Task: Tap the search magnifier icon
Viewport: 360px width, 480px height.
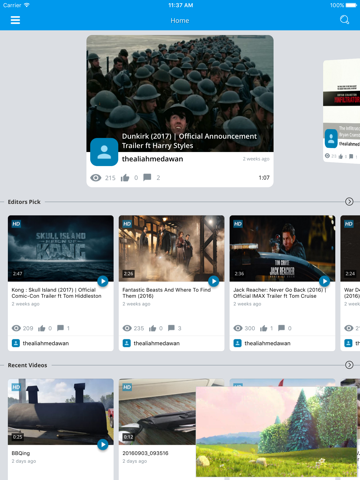Action: click(344, 20)
